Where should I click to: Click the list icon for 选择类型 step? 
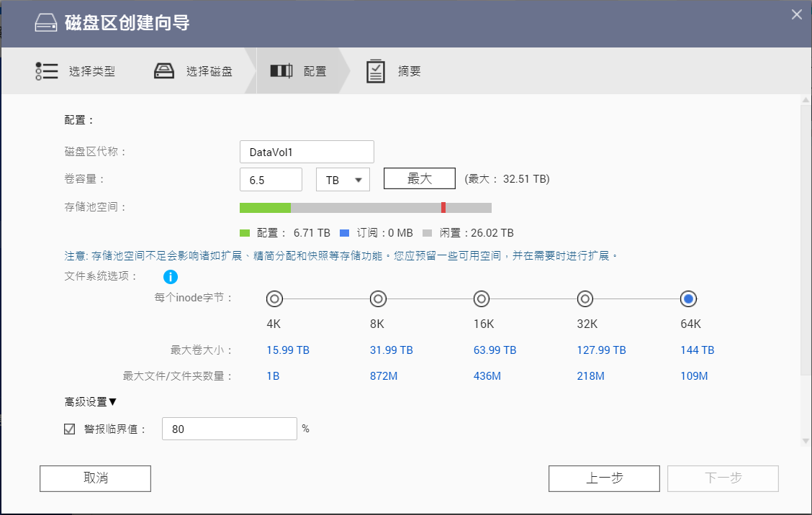click(x=46, y=71)
